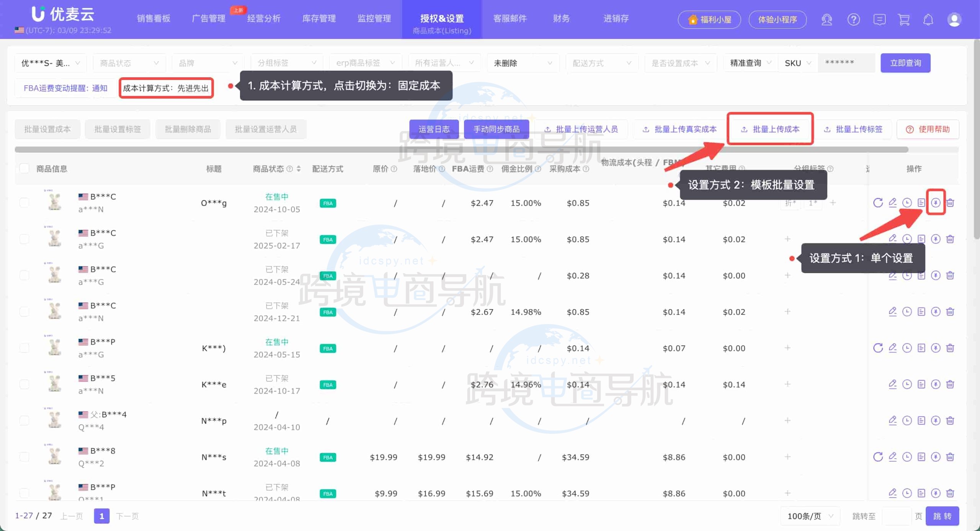Click delete trash icon in first product row

(x=950, y=203)
